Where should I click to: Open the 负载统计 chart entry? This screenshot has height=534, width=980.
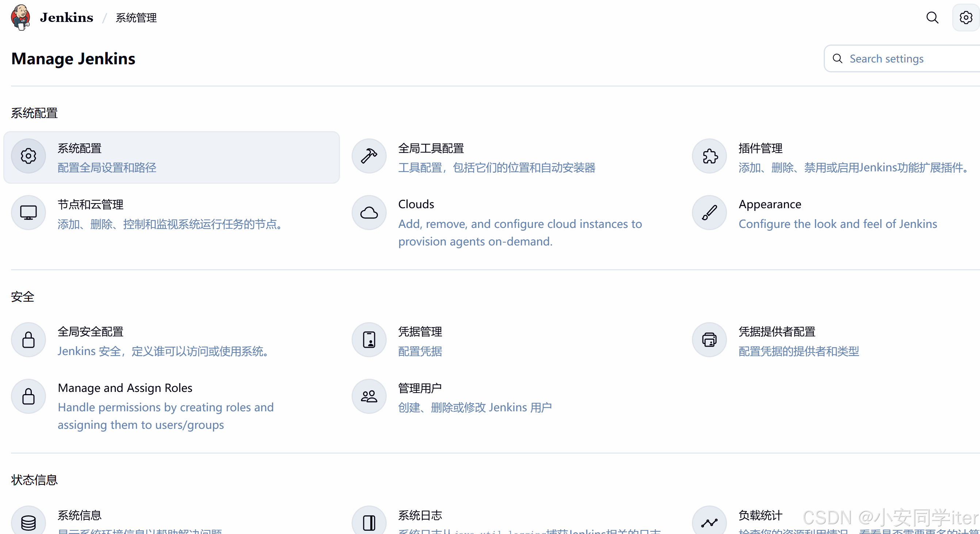(x=760, y=515)
